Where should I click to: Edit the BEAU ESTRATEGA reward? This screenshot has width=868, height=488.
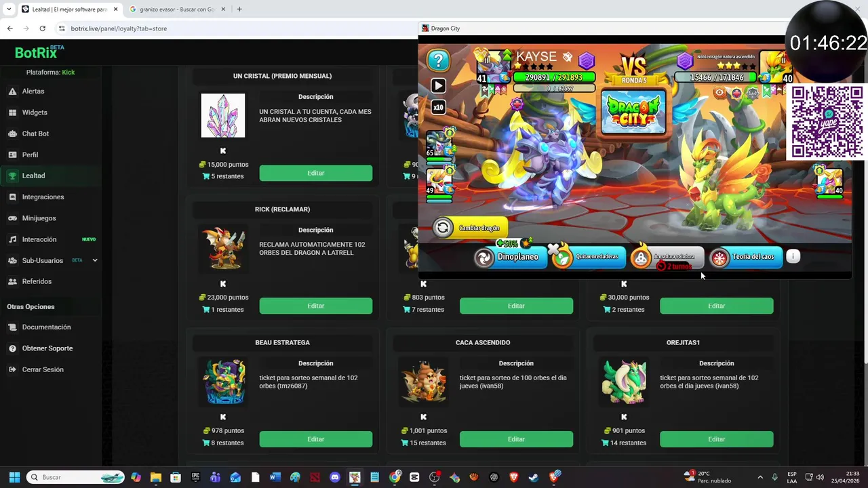tap(315, 439)
